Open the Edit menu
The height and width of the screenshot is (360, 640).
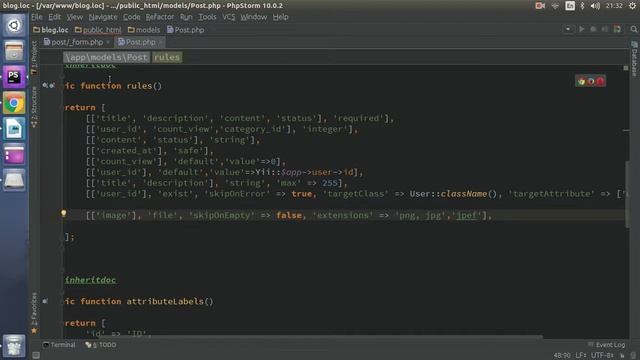coord(54,17)
